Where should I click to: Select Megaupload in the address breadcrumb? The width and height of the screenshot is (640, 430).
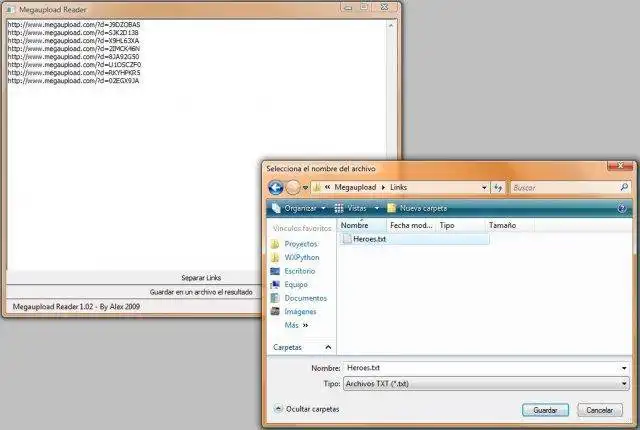[355, 187]
